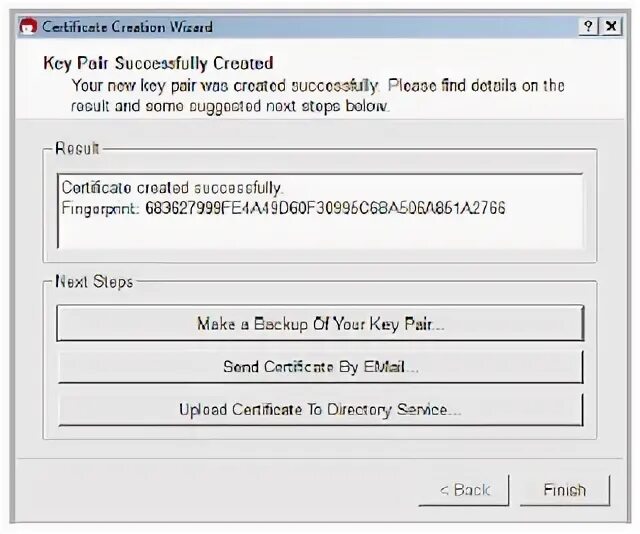The height and width of the screenshot is (534, 640).
Task: Click the 'Certificate created successfully' line
Action: click(x=173, y=188)
